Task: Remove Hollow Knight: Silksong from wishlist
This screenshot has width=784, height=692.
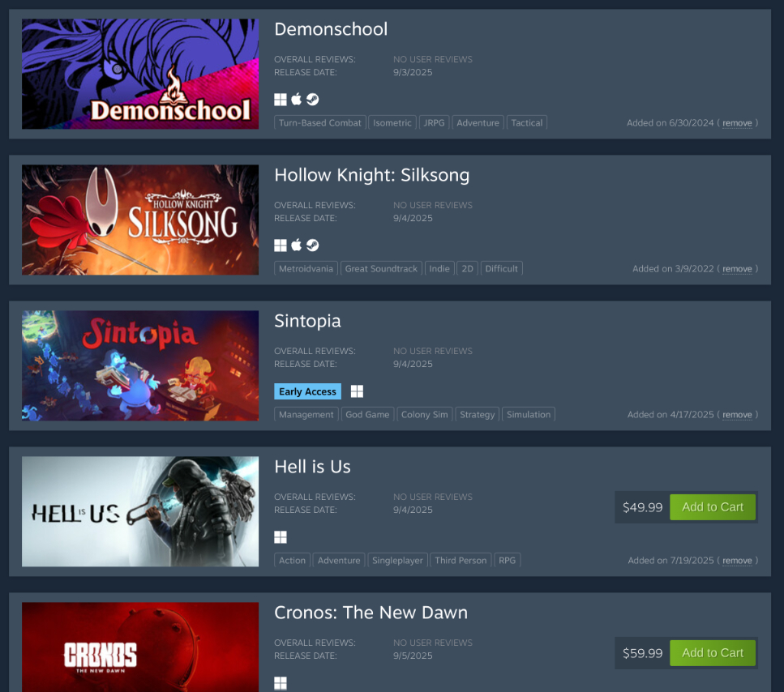Action: point(737,269)
